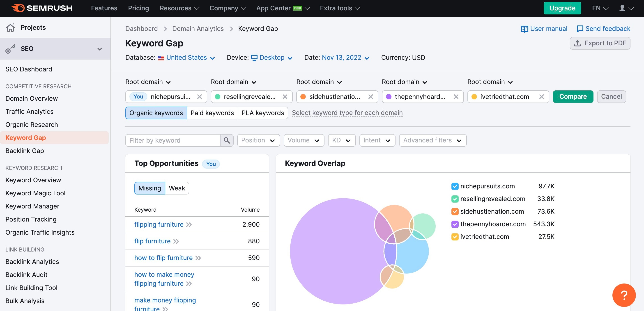The height and width of the screenshot is (311, 644).
Task: Open first Root domain type dropdown
Action: (148, 82)
